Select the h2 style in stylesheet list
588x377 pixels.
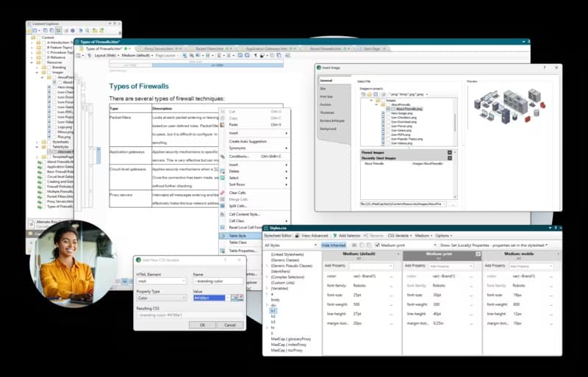[273, 316]
